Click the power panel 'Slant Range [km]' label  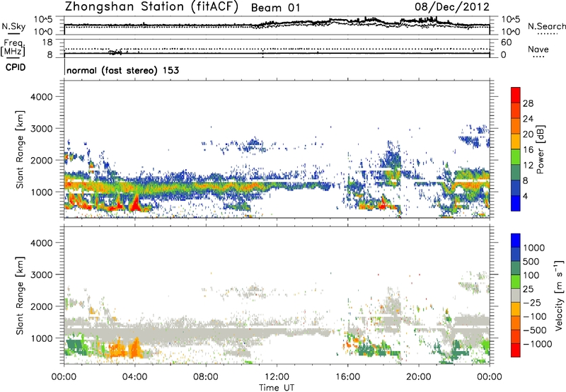(20, 149)
